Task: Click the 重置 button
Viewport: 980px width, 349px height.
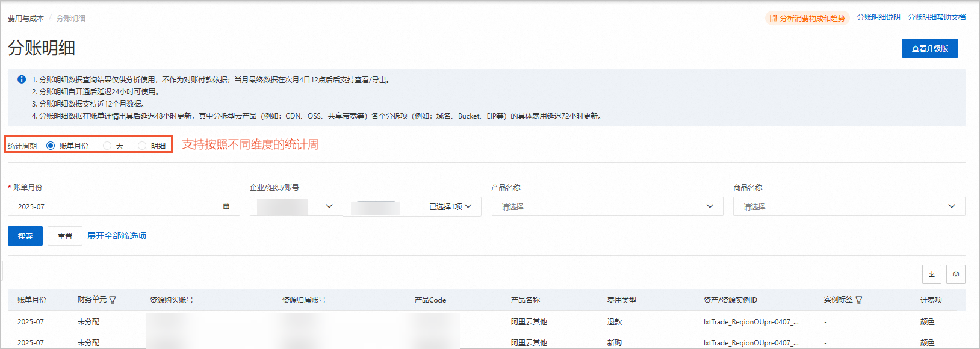Action: click(x=65, y=236)
